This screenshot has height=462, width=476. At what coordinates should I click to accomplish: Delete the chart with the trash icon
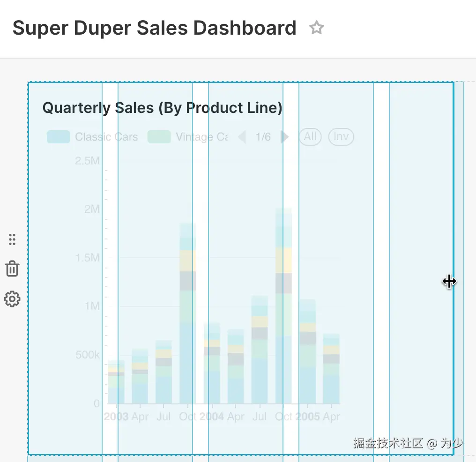12,269
